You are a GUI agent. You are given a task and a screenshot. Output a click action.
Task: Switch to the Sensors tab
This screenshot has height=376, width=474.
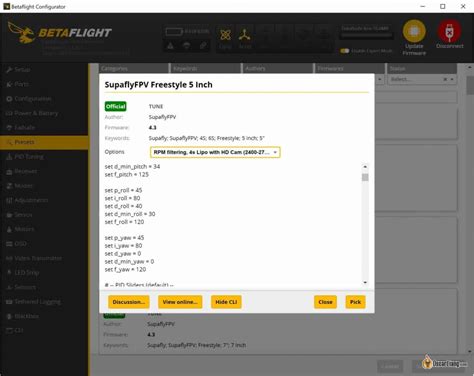coord(44,287)
